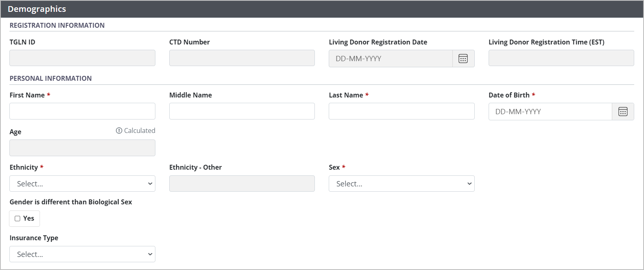
Task: Click the CTD Number field
Action: 242,58
